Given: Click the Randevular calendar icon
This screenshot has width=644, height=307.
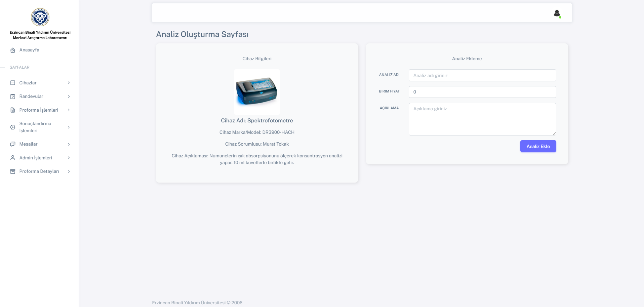Looking at the screenshot, I should (x=13, y=97).
